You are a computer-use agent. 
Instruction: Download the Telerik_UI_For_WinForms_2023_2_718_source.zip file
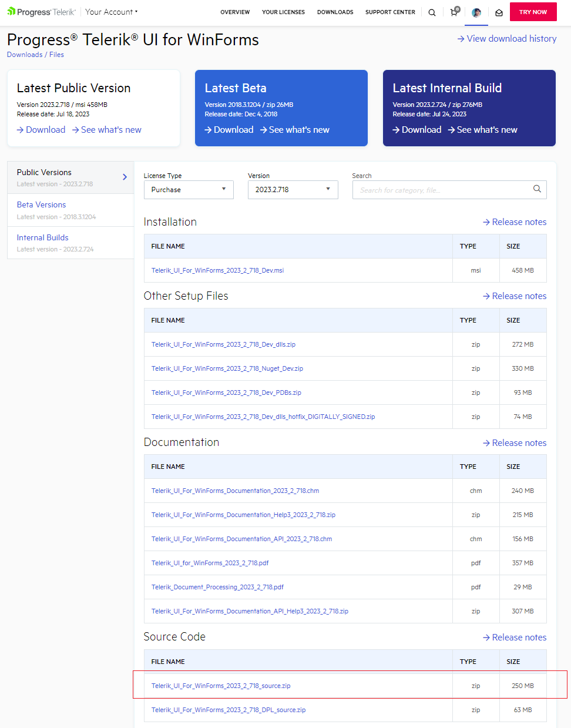pos(221,686)
